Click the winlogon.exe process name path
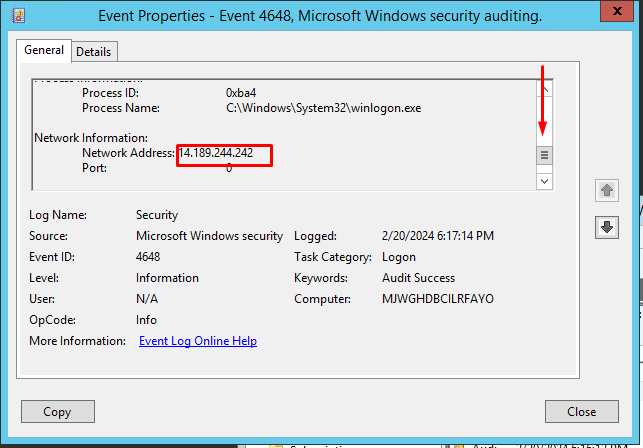The width and height of the screenshot is (643, 448). point(323,108)
